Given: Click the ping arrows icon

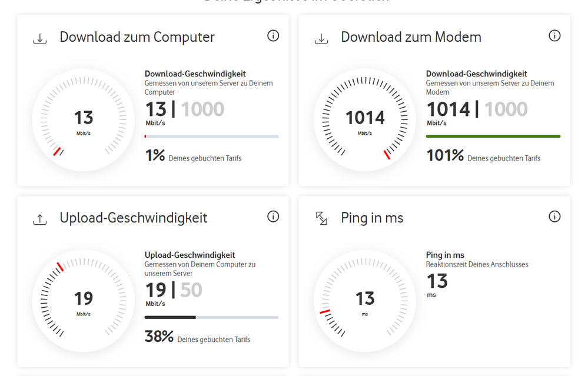Looking at the screenshot, I should [x=321, y=218].
